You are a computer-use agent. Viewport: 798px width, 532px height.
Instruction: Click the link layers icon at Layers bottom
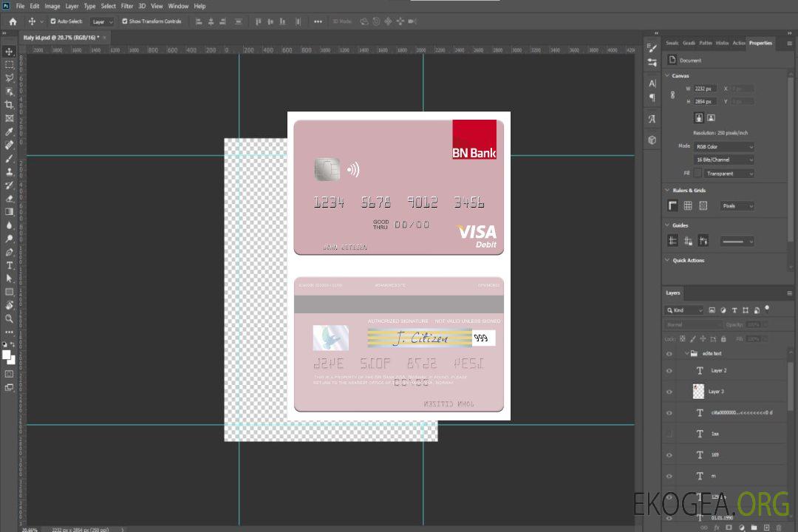pyautogui.click(x=704, y=528)
